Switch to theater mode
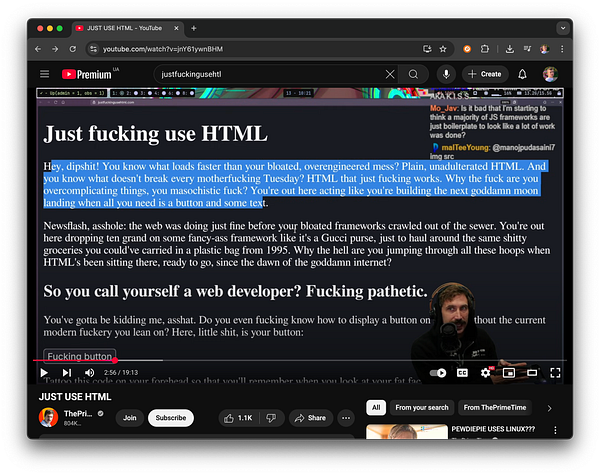Screen dimensions: 600x475 (532, 373)
